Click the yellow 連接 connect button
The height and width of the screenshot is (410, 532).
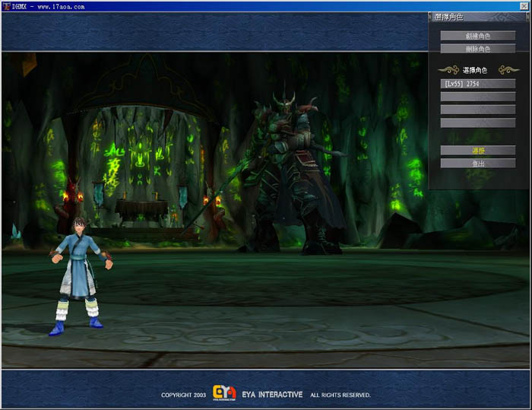click(477, 151)
